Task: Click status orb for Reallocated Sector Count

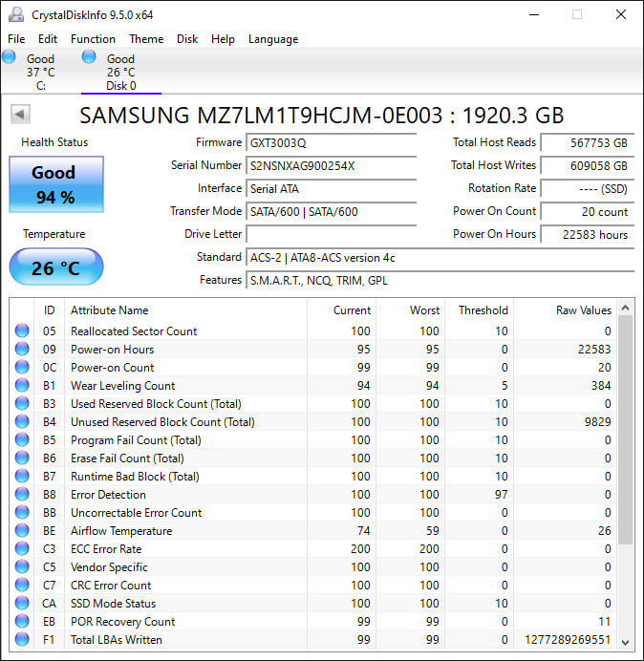Action: (x=22, y=330)
